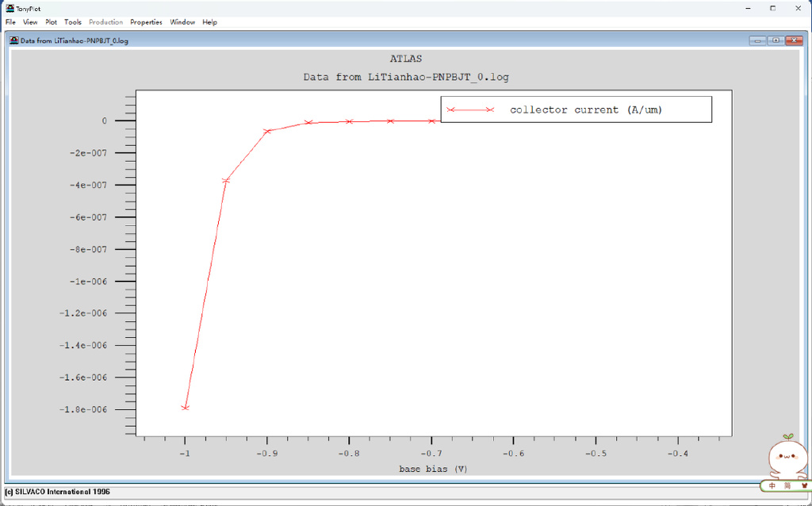Click the -0.9 x-axis tick label
812x506 pixels.
click(x=266, y=454)
